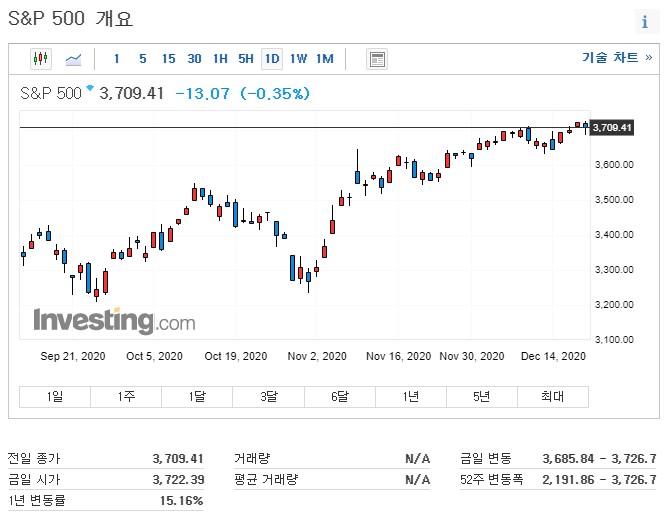
Task: Click the 1년 변동률 value 15.16%
Action: click(x=182, y=501)
